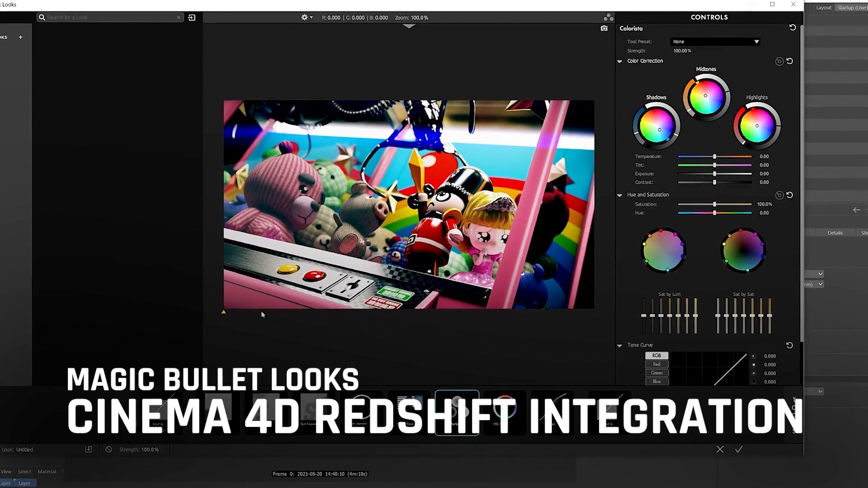The image size is (868, 488).
Task: Collapse the Color Correction section
Action: (x=620, y=61)
